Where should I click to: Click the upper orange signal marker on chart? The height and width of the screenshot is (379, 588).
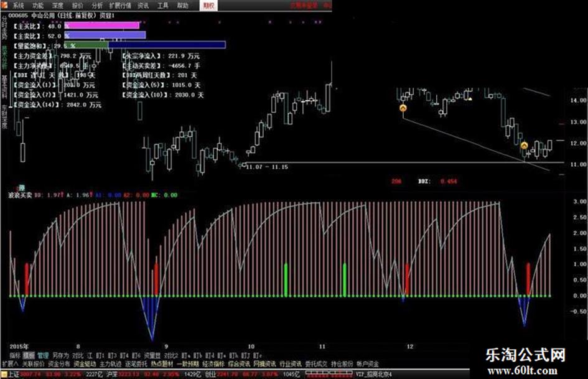[x=403, y=108]
